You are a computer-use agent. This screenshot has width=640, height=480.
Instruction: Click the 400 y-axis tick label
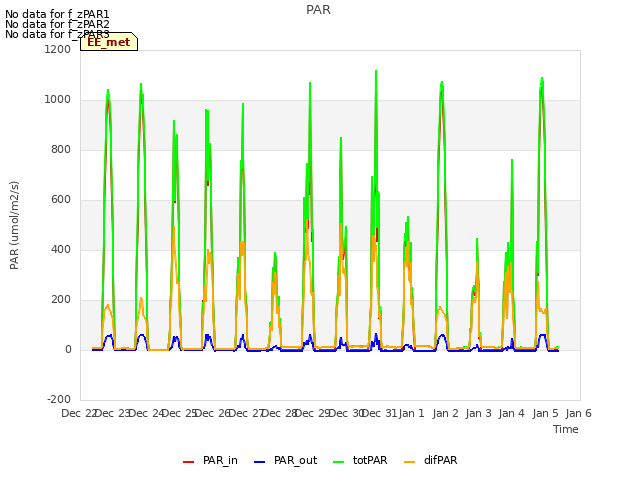pyautogui.click(x=61, y=249)
